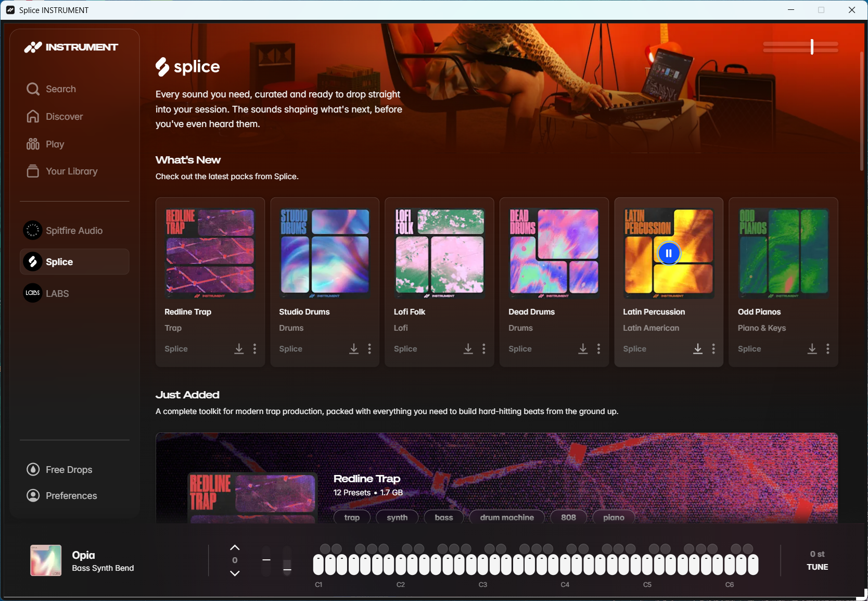Select the piano tag
The width and height of the screenshot is (868, 601).
click(614, 518)
